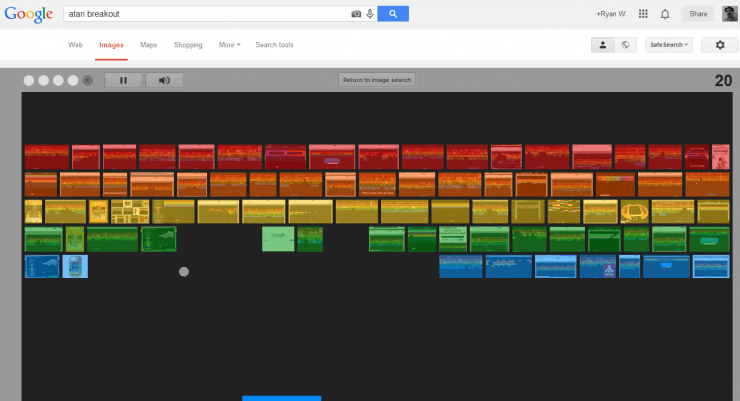Open settings gear menu
The height and width of the screenshot is (401, 740).
click(720, 45)
